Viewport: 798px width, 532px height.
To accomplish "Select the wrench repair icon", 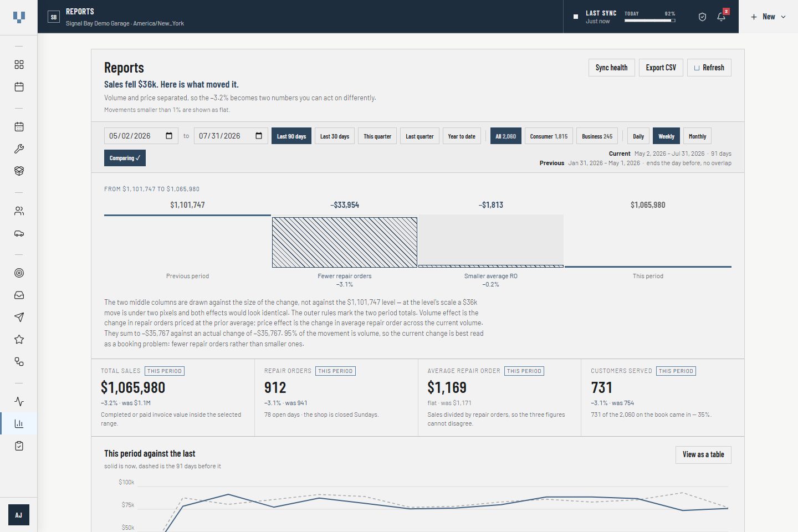I will pos(19,149).
